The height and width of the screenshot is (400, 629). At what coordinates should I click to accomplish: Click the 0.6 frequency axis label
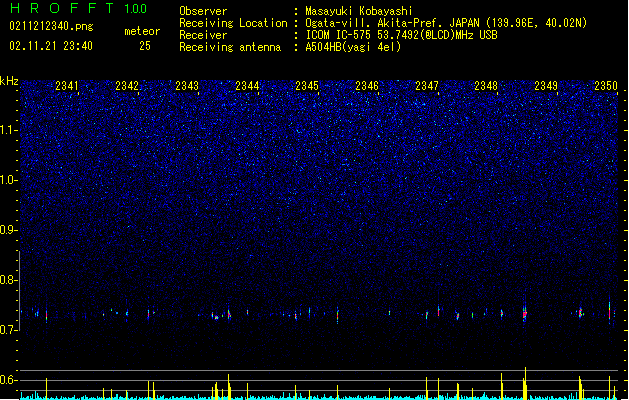9,380
